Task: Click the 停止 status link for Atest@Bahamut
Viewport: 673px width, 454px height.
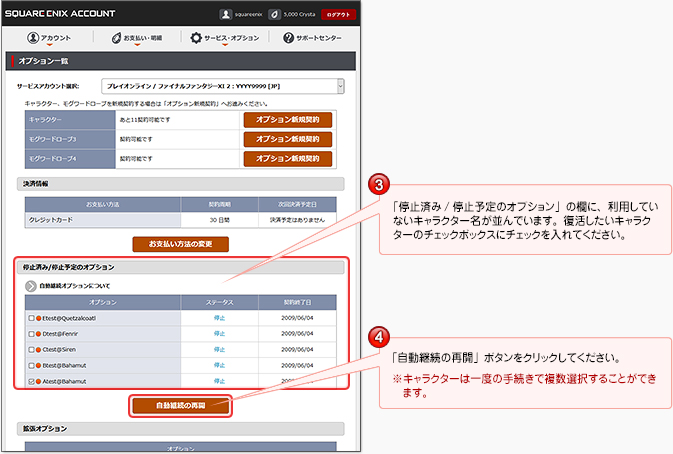Action: pyautogui.click(x=219, y=381)
